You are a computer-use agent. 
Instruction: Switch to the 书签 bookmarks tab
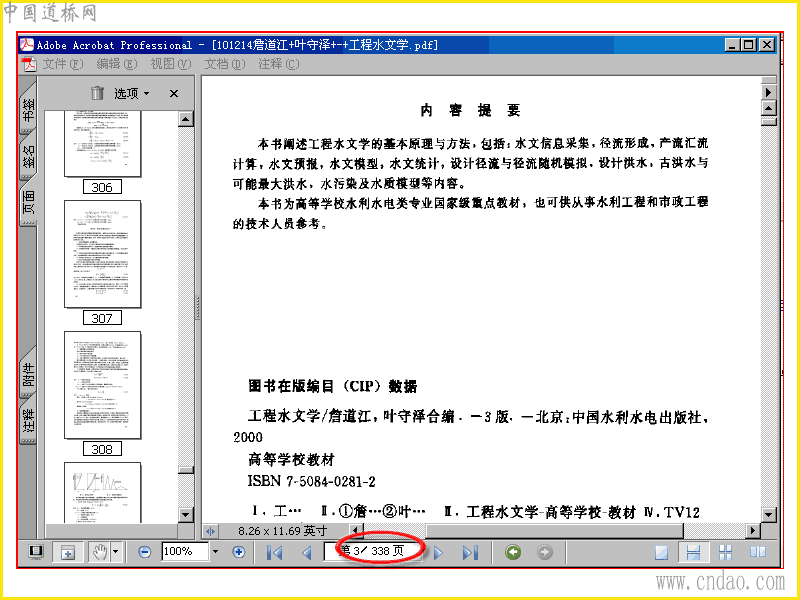pyautogui.click(x=28, y=109)
